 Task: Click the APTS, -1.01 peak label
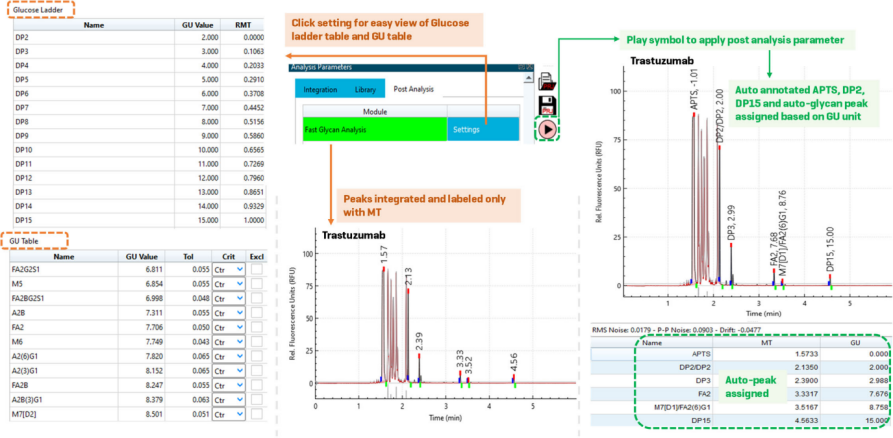(x=694, y=89)
